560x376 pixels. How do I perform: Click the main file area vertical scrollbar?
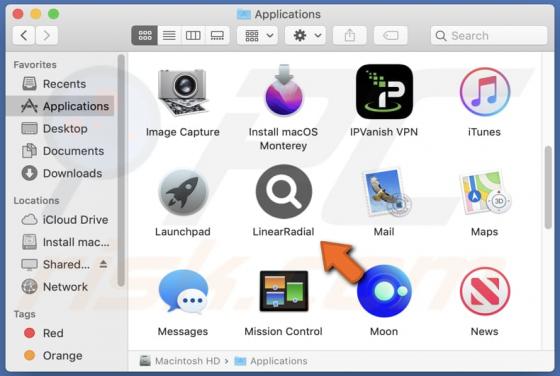[x=548, y=187]
